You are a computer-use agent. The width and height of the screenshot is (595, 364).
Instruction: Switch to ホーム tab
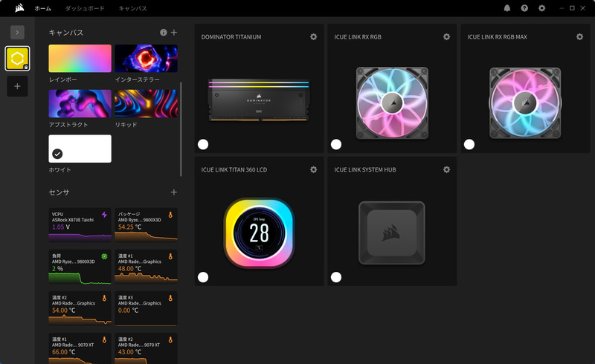tap(43, 8)
